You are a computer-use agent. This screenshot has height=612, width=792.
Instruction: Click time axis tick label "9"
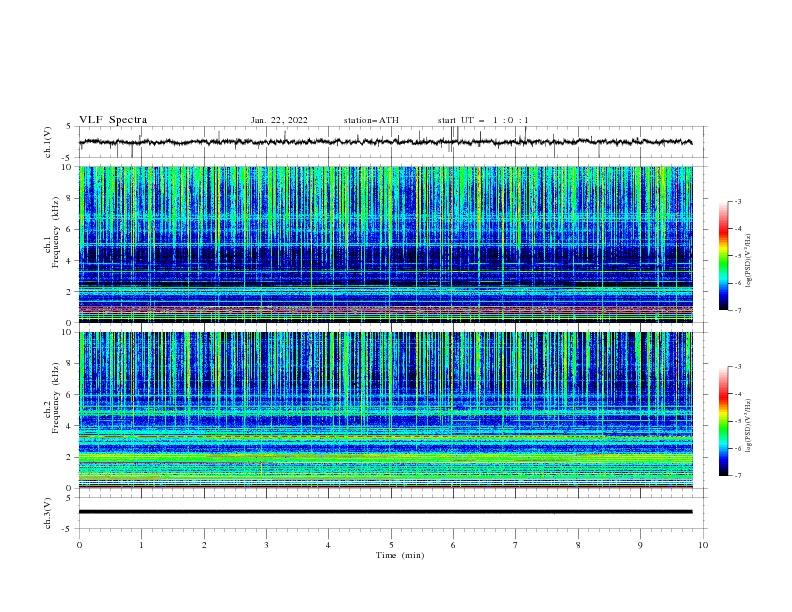pos(640,545)
